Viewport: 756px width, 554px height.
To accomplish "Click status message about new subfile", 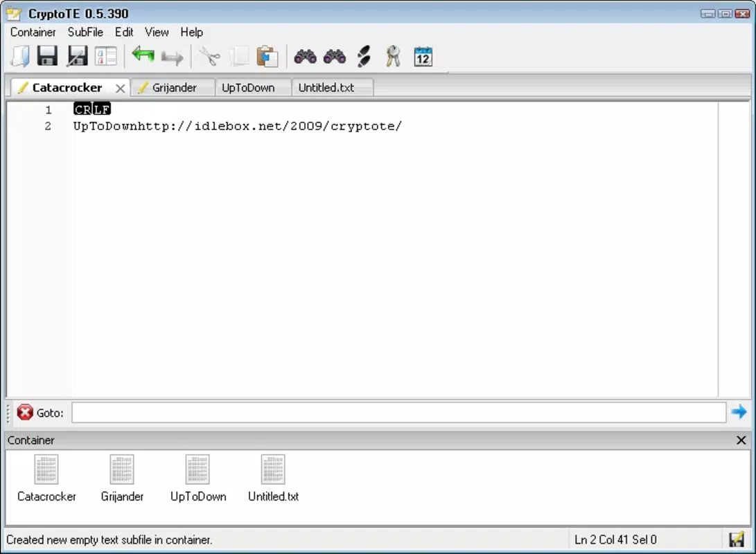I will tap(109, 539).
